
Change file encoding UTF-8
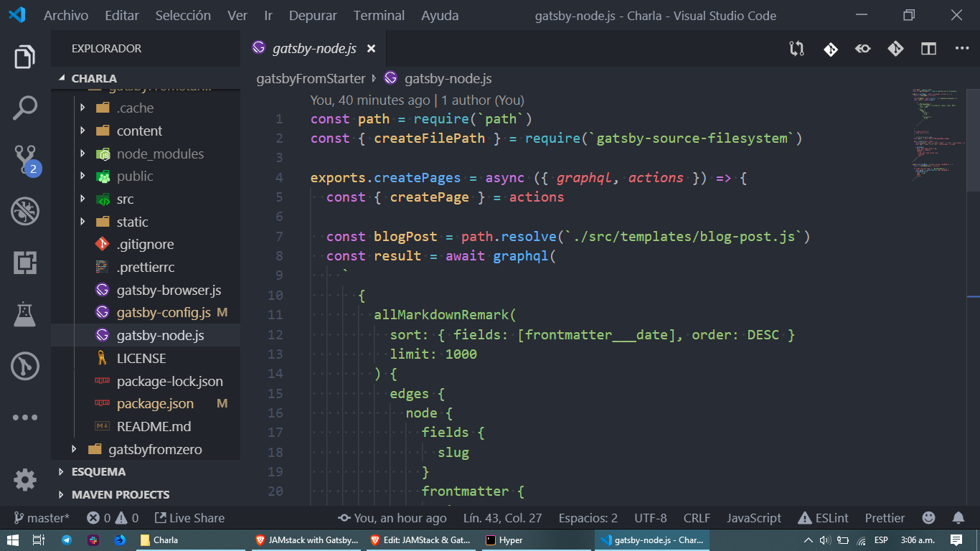[x=651, y=518]
